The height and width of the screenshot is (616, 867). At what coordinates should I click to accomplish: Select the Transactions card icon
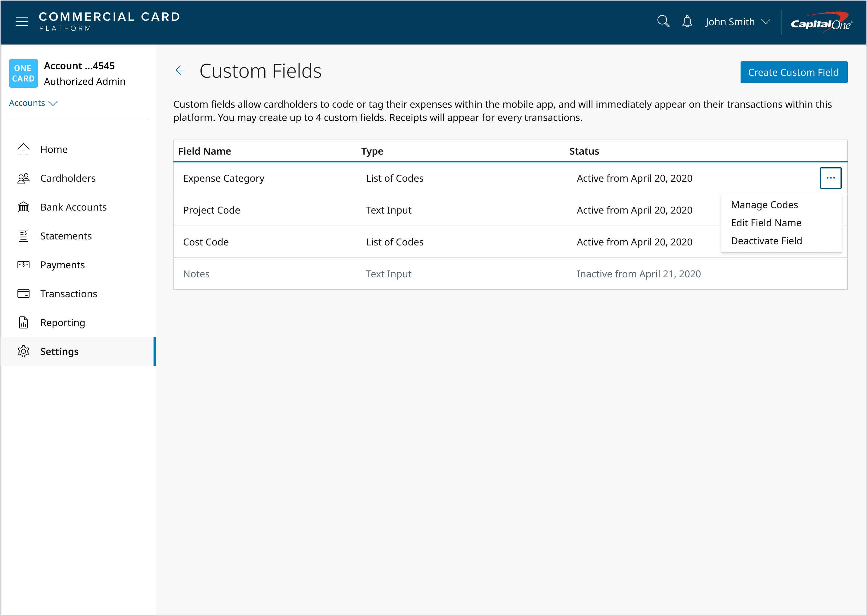point(23,294)
